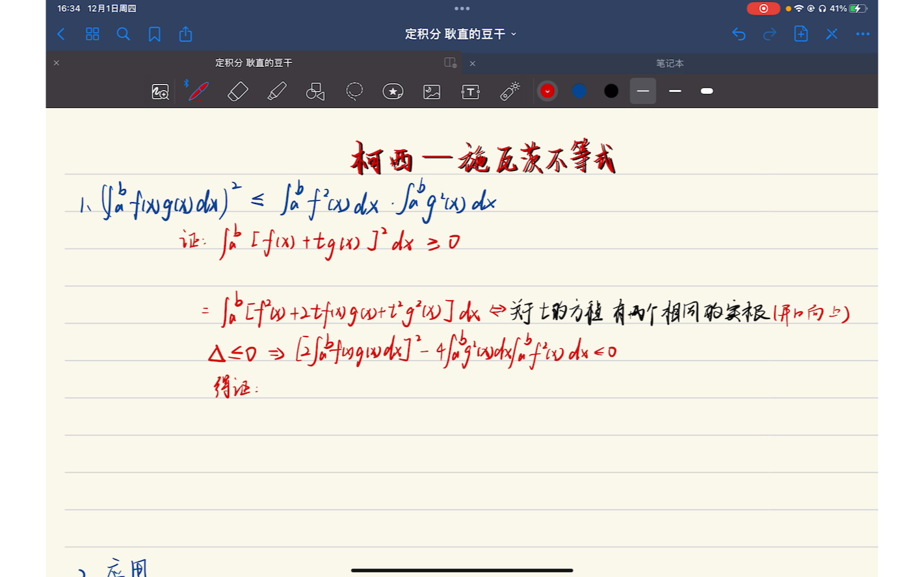
Task: Insert an image with the Image tool
Action: click(431, 91)
